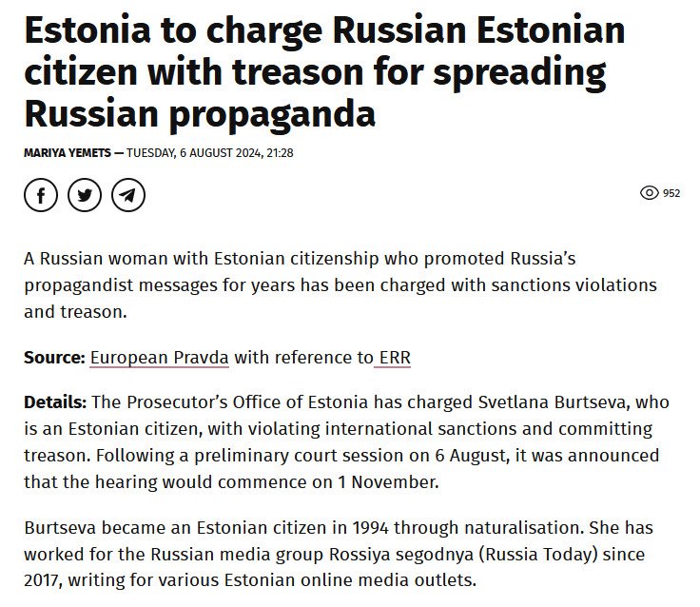Share the article on Telegram

click(128, 195)
